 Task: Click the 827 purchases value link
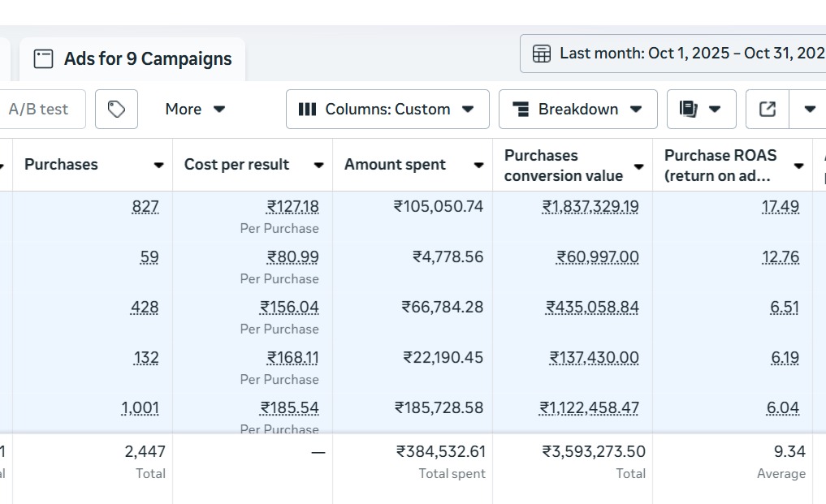point(145,207)
